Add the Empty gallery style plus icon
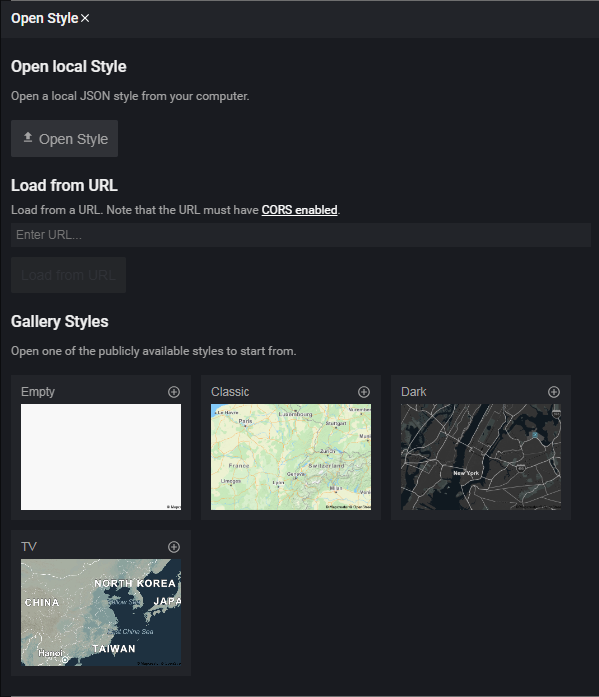Image resolution: width=599 pixels, height=697 pixels. point(174,392)
